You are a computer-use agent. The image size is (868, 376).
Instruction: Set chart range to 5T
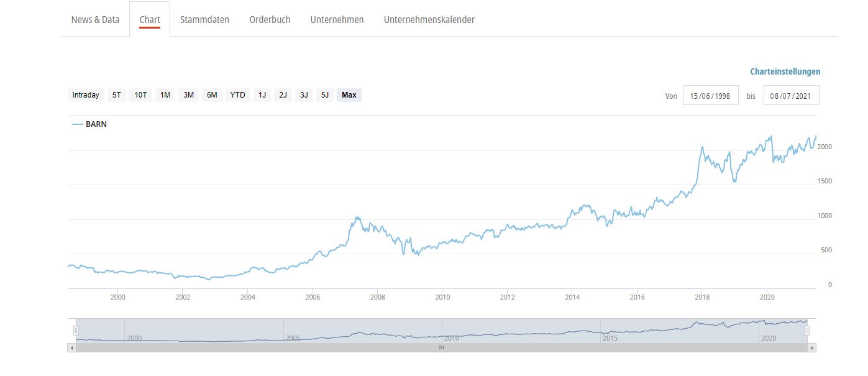coord(117,95)
